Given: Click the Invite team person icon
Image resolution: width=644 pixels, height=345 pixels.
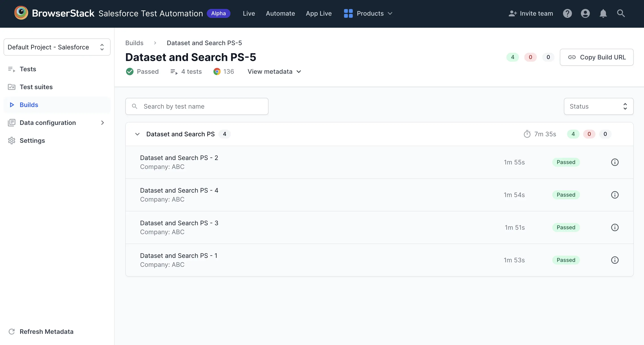Looking at the screenshot, I should 512,13.
